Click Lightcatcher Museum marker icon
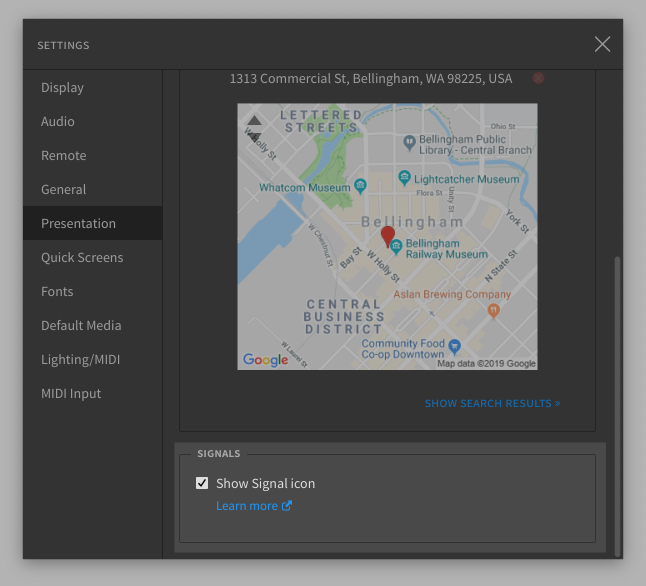The width and height of the screenshot is (646, 586). tap(404, 178)
